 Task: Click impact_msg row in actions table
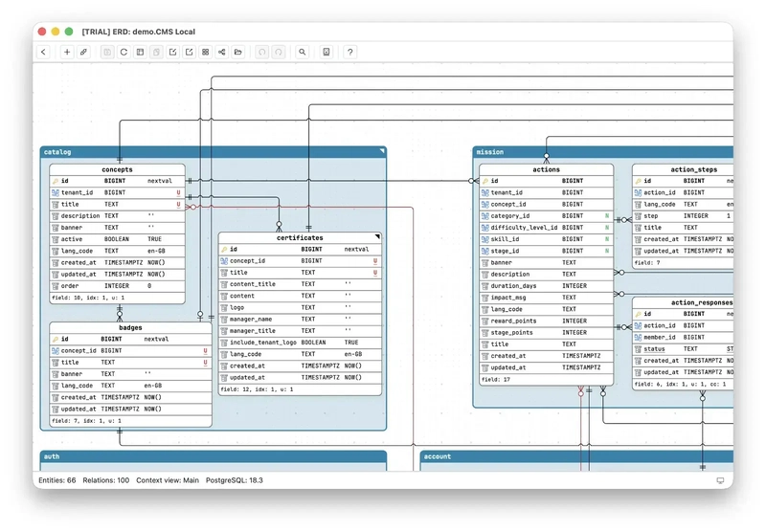coord(546,298)
